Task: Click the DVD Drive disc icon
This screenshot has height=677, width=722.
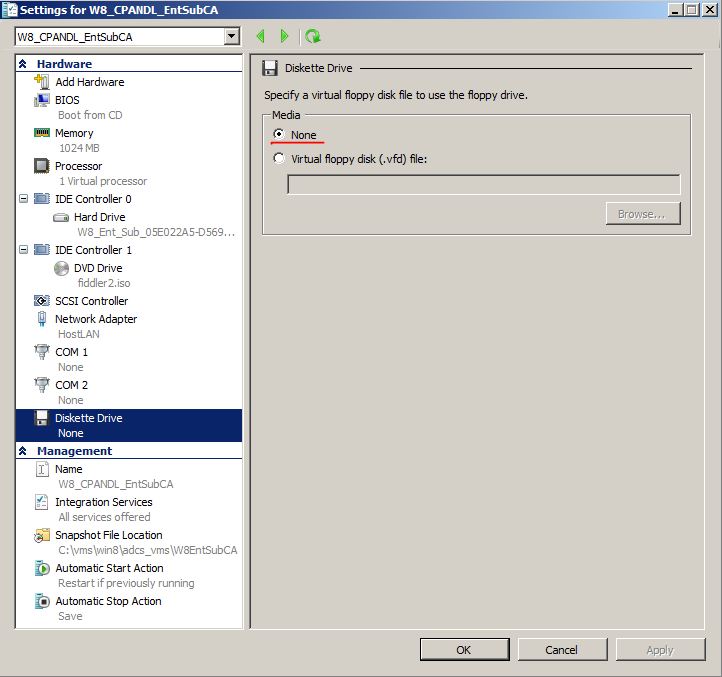Action: (61, 268)
